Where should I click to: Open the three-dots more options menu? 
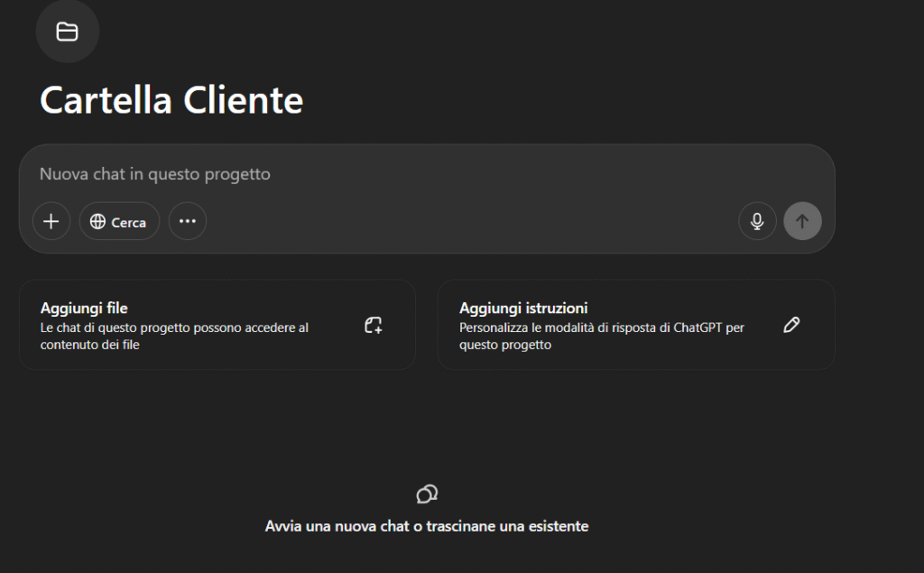point(187,221)
